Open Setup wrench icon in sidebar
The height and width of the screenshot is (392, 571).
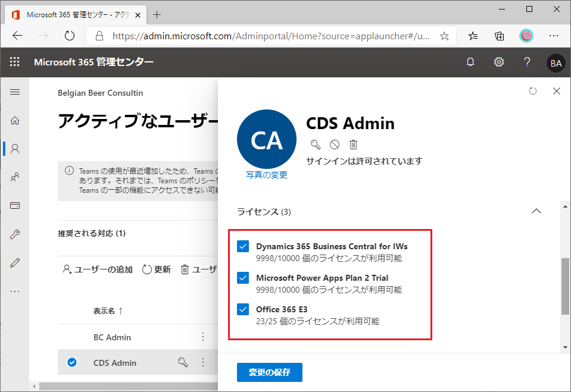point(15,234)
